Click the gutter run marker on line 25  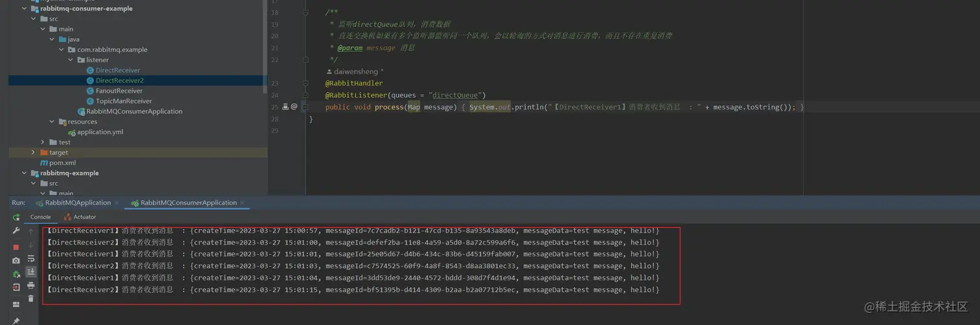coord(285,107)
